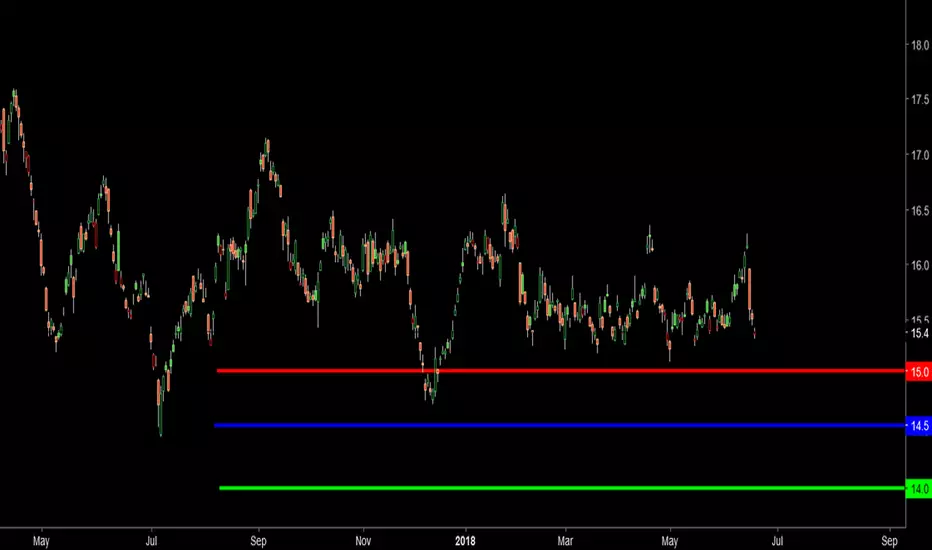Click the Jul label right of 2018
This screenshot has height=550, width=932.
coord(777,540)
